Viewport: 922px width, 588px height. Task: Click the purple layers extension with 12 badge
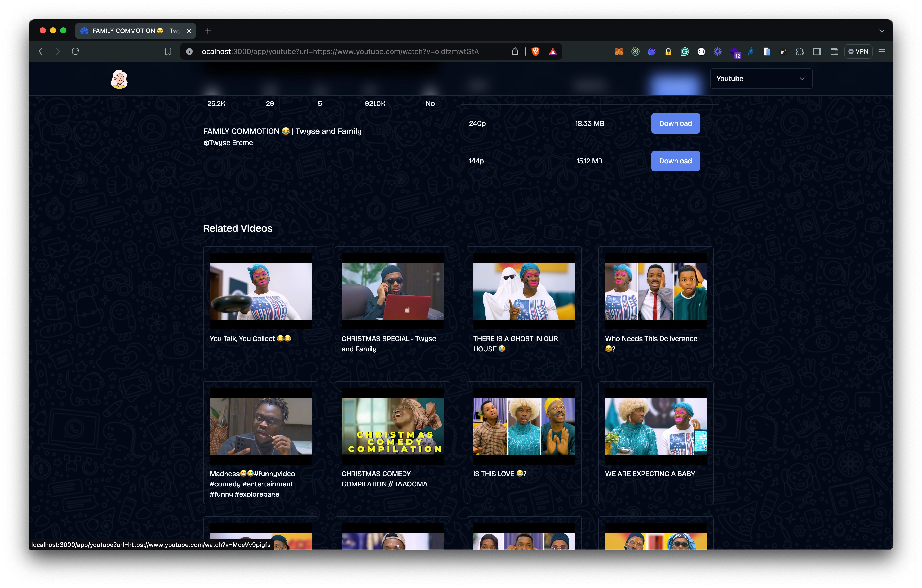tap(735, 52)
